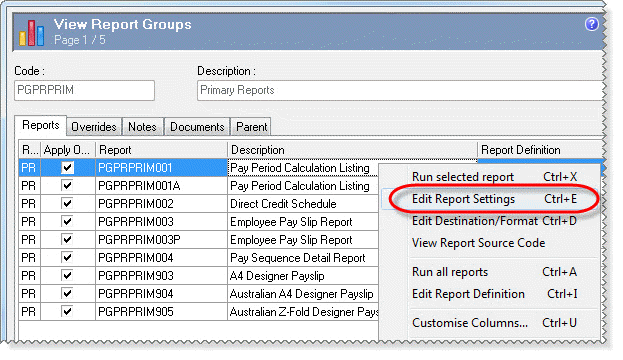Viewport: 623px width, 360px height.
Task: Click Australian Z-Fold Designer Payslip description
Action: click(304, 312)
